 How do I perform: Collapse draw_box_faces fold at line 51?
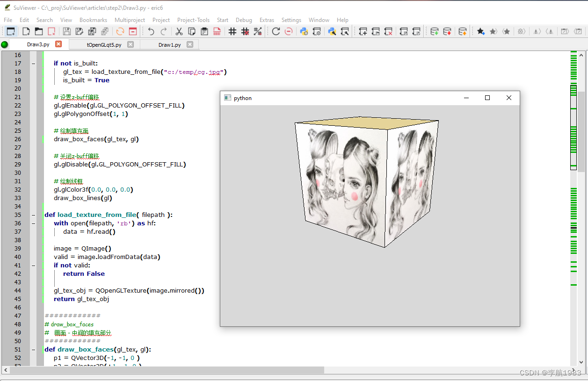(x=33, y=350)
